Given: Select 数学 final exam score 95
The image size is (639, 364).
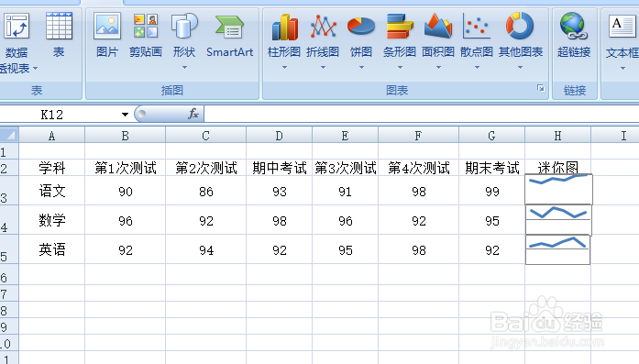Looking at the screenshot, I should pos(492,220).
